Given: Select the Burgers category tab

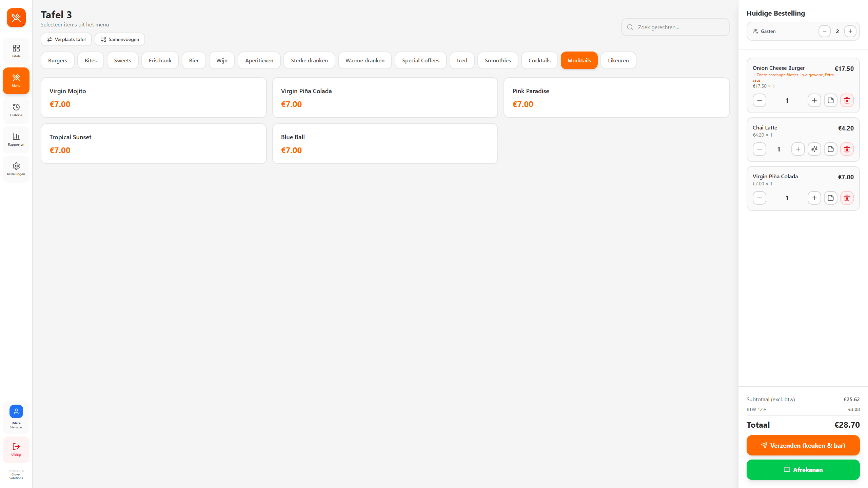Looking at the screenshot, I should [x=58, y=60].
